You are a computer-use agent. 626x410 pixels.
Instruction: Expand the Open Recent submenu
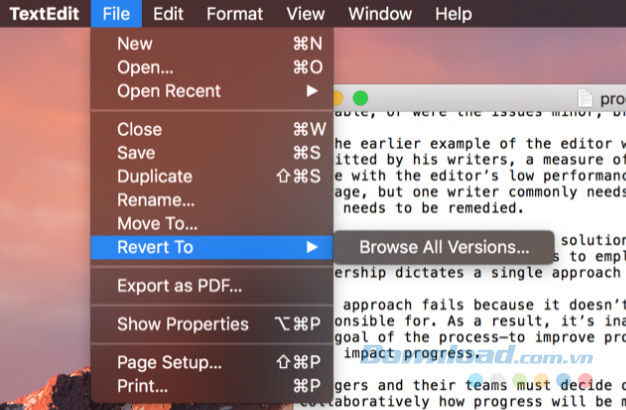click(x=212, y=91)
